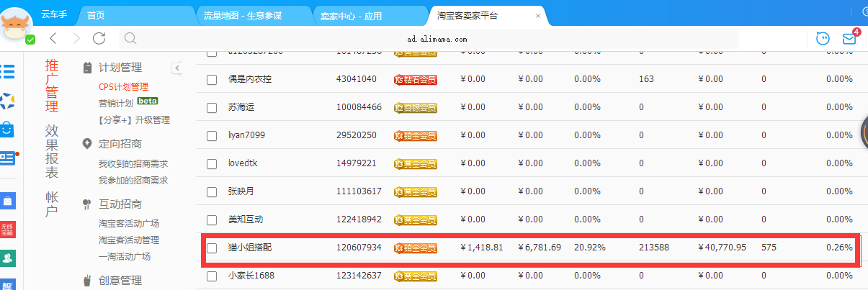Check the box for 猫小姐搭配 row
Image resolution: width=868 pixels, height=290 pixels.
coord(212,248)
